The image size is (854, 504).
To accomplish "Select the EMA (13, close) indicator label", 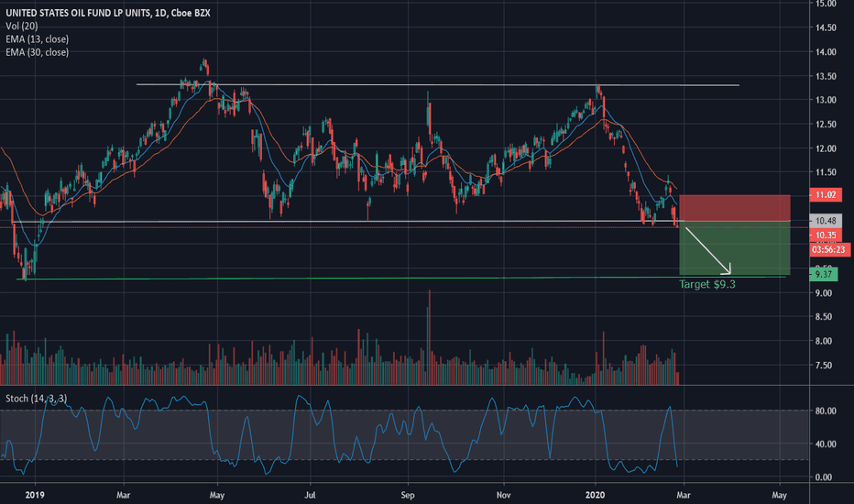I will [37, 39].
